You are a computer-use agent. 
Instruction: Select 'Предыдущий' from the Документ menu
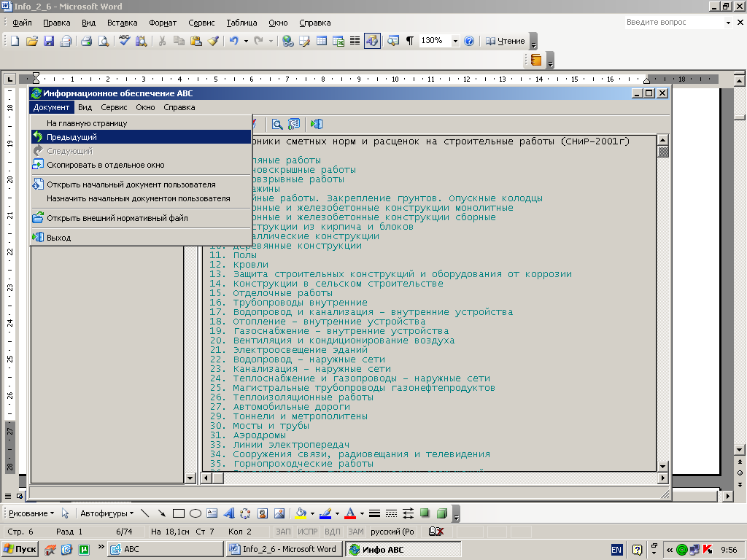[71, 137]
